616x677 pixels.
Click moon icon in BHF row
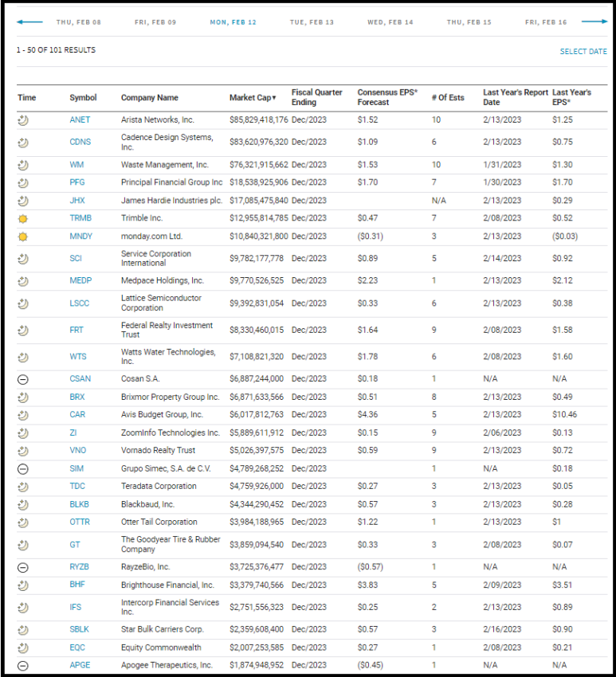point(23,585)
